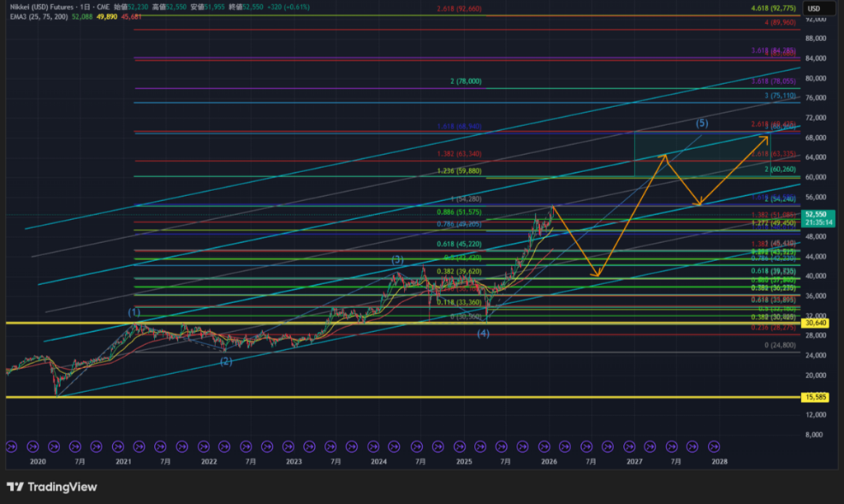Select the Elliott wave (3) label

click(x=396, y=259)
